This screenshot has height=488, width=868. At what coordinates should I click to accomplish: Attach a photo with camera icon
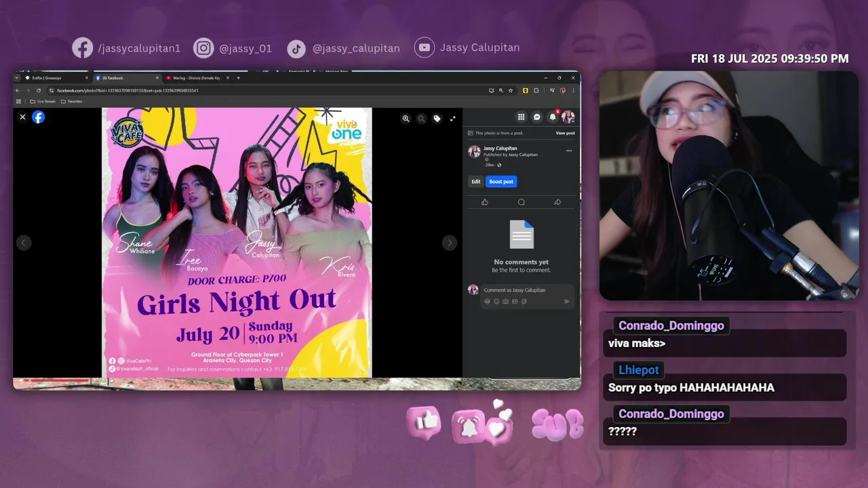coord(505,301)
